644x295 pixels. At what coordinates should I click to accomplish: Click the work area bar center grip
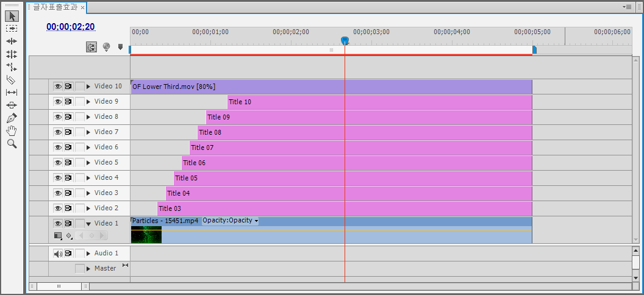click(331, 50)
